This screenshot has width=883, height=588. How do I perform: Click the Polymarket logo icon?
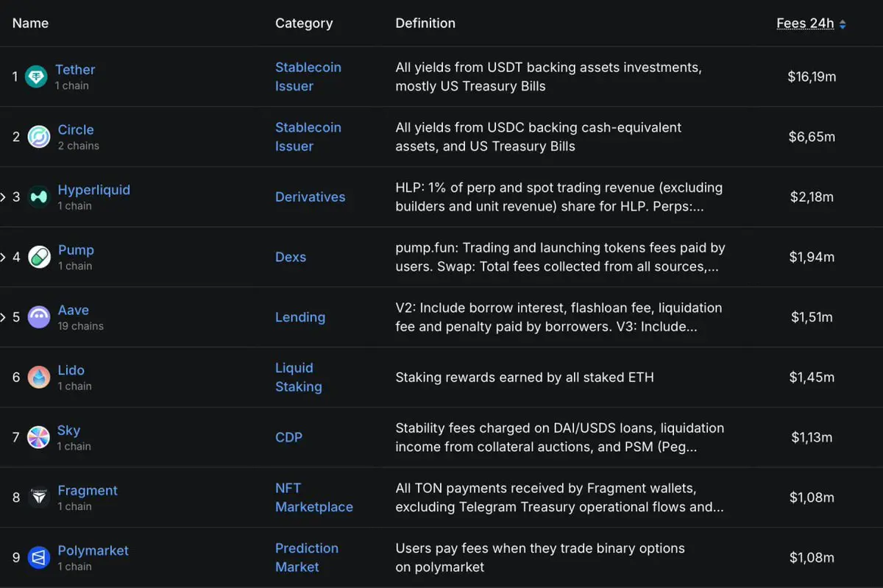pyautogui.click(x=39, y=558)
